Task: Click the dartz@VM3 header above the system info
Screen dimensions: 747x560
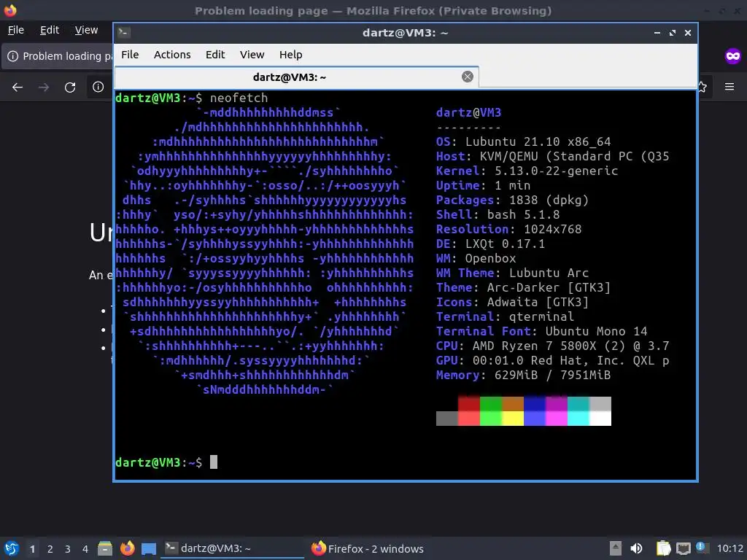Action: click(469, 113)
